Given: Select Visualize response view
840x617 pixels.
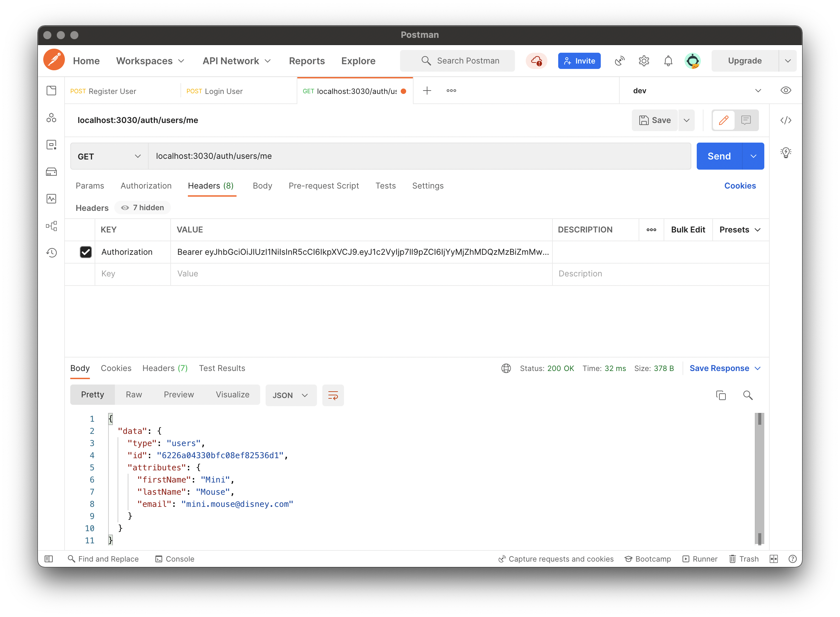Looking at the screenshot, I should [232, 395].
